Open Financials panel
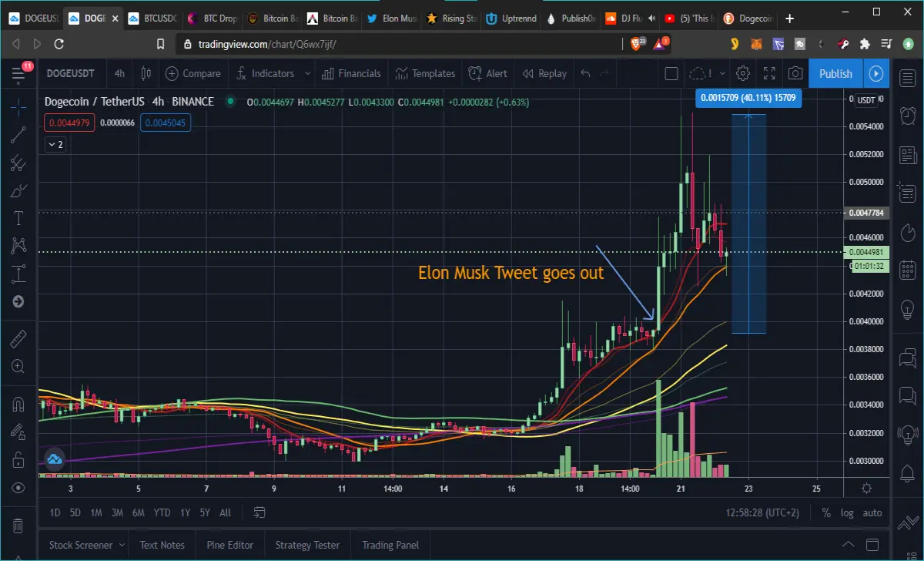 pos(351,74)
